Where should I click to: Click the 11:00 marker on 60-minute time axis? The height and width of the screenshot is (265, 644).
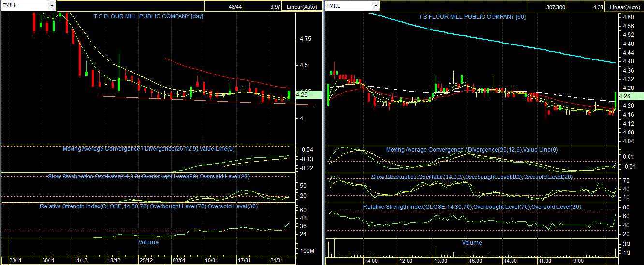pyautogui.click(x=545, y=260)
